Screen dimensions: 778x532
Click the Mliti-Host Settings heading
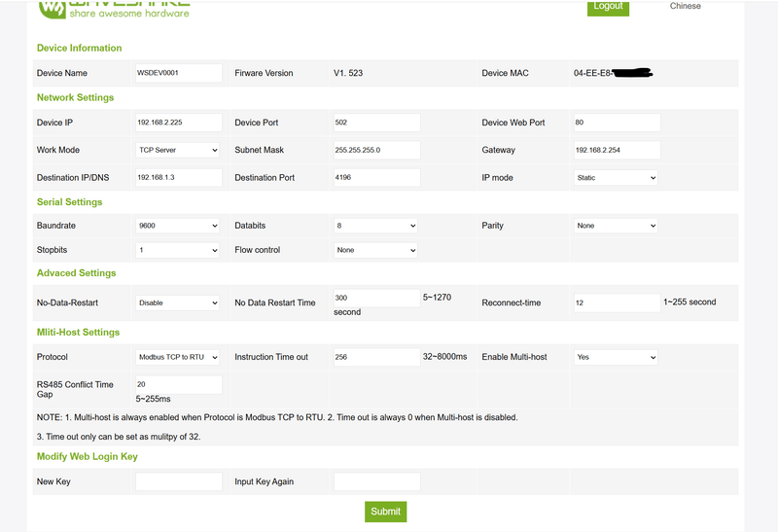click(x=79, y=332)
